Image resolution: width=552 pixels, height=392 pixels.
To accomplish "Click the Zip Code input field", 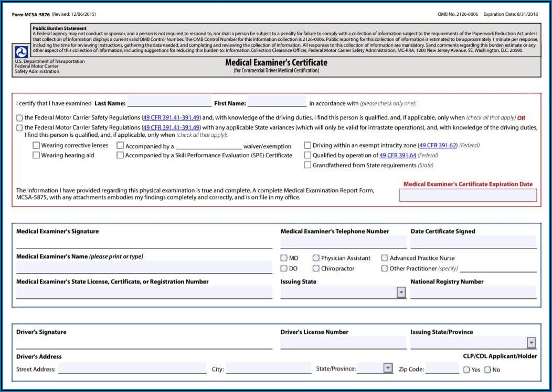I will (x=442, y=368).
